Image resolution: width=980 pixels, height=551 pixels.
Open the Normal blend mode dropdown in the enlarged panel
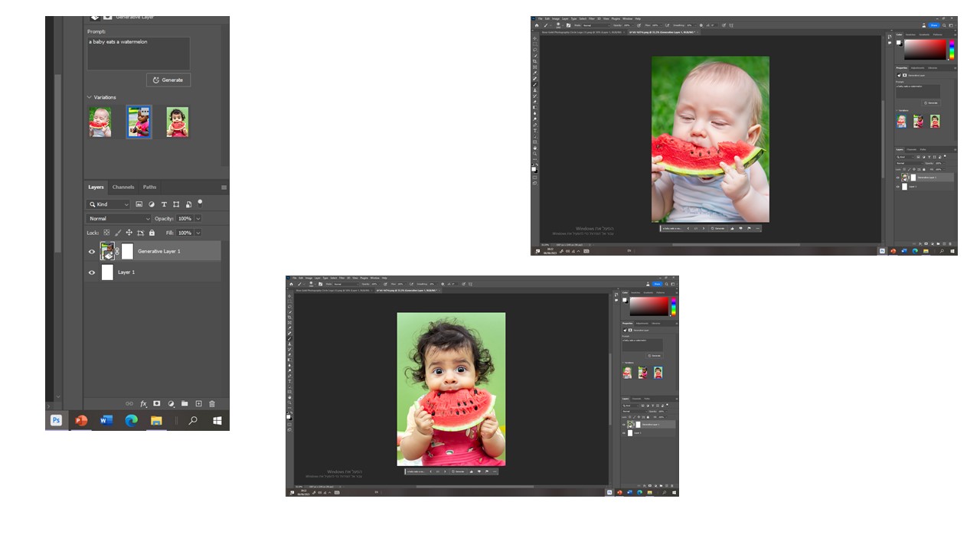[119, 219]
